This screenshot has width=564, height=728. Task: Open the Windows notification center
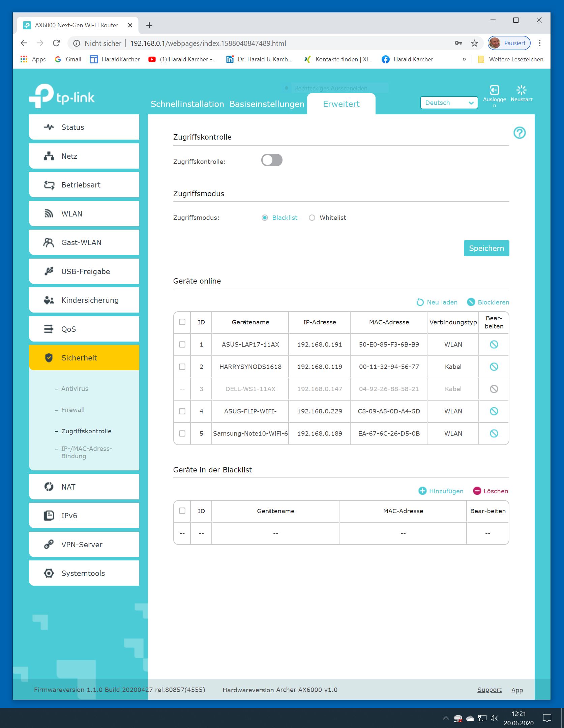[x=547, y=718]
